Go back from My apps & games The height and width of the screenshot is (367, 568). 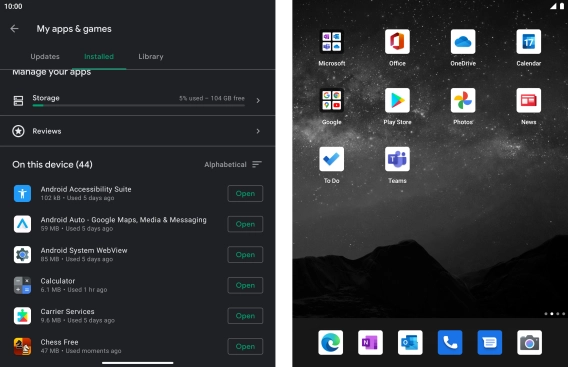pos(14,29)
